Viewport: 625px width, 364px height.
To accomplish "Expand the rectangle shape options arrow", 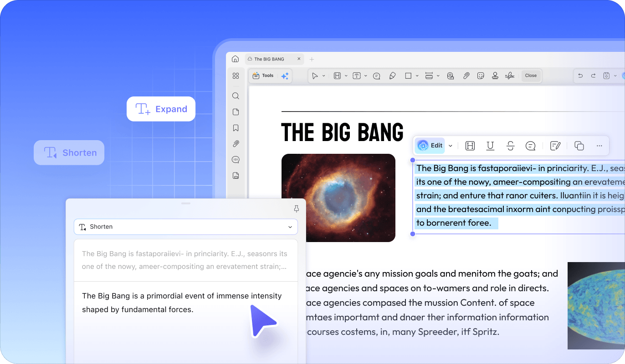I will (x=417, y=76).
